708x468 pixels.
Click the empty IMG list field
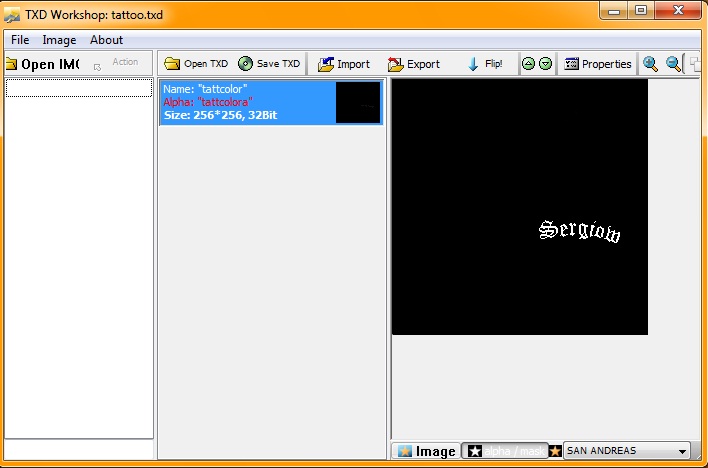click(79, 88)
